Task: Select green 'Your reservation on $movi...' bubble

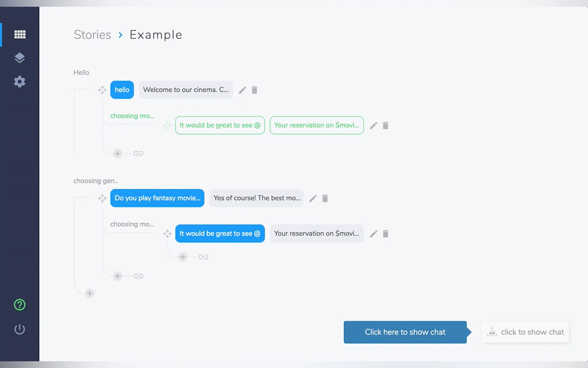Action: tap(316, 125)
